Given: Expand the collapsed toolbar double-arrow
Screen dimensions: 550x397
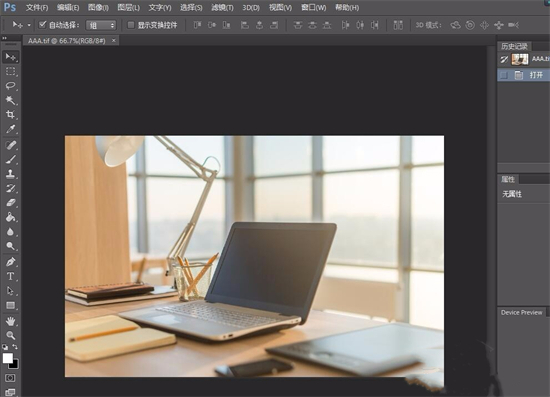Looking at the screenshot, I should (4, 38).
